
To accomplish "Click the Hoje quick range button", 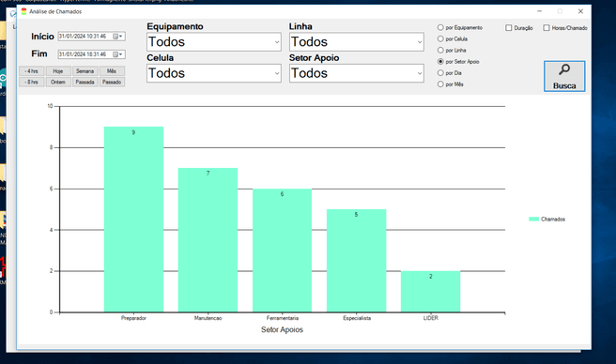I will click(x=58, y=71).
